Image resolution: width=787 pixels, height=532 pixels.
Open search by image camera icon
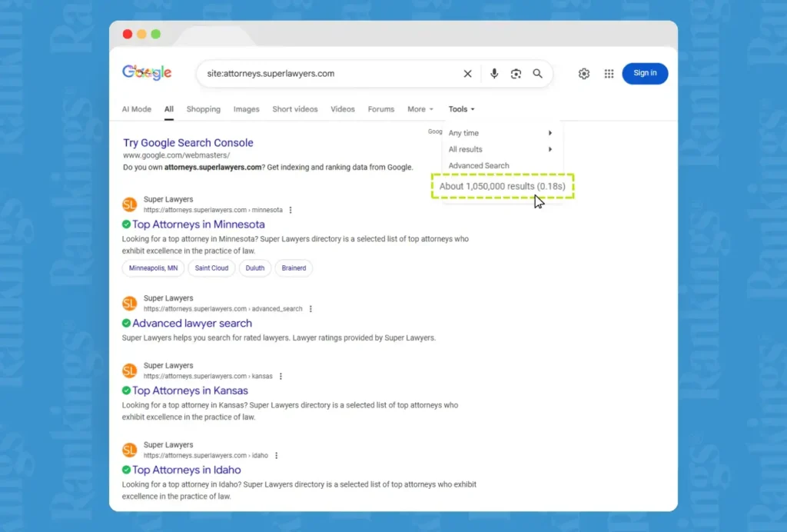[516, 74]
